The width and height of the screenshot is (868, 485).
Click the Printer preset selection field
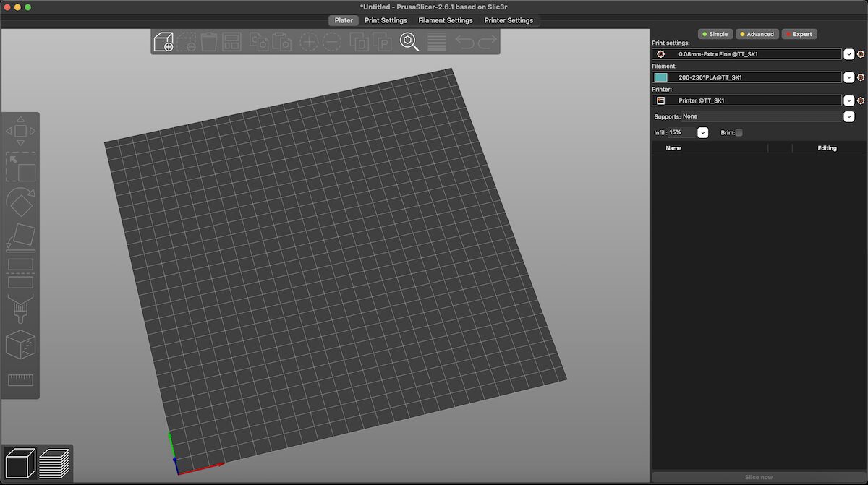tap(746, 100)
